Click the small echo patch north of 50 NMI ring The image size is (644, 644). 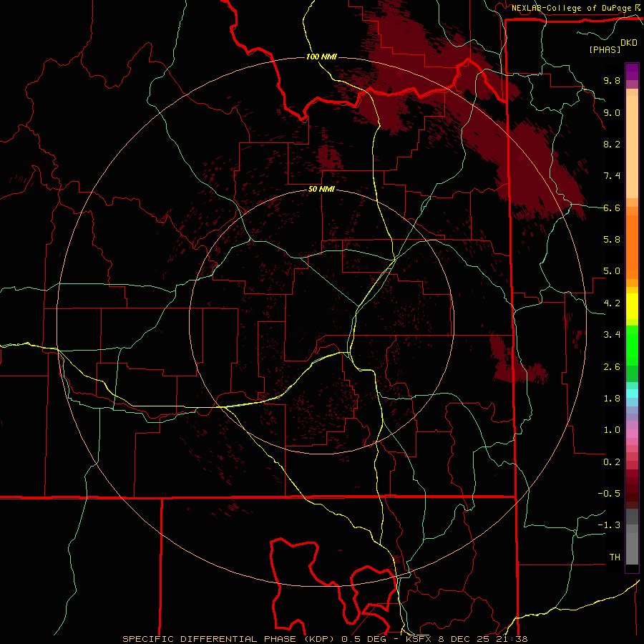point(329,157)
